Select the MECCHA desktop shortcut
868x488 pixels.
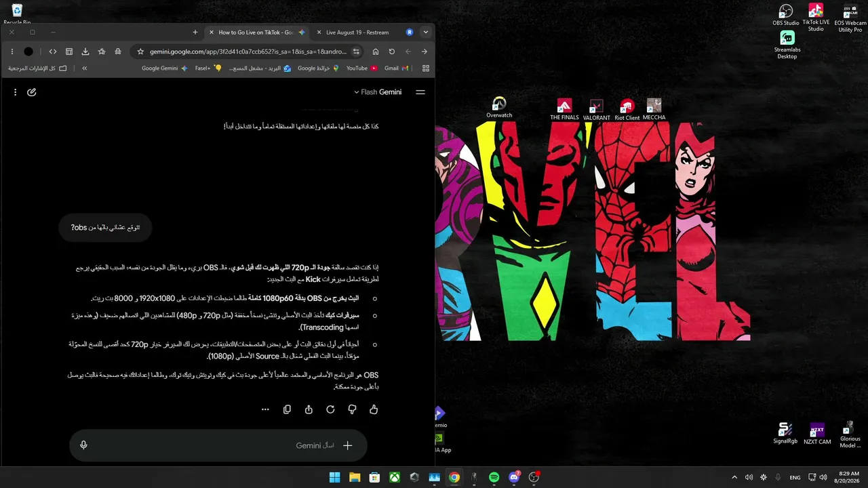[x=654, y=110]
